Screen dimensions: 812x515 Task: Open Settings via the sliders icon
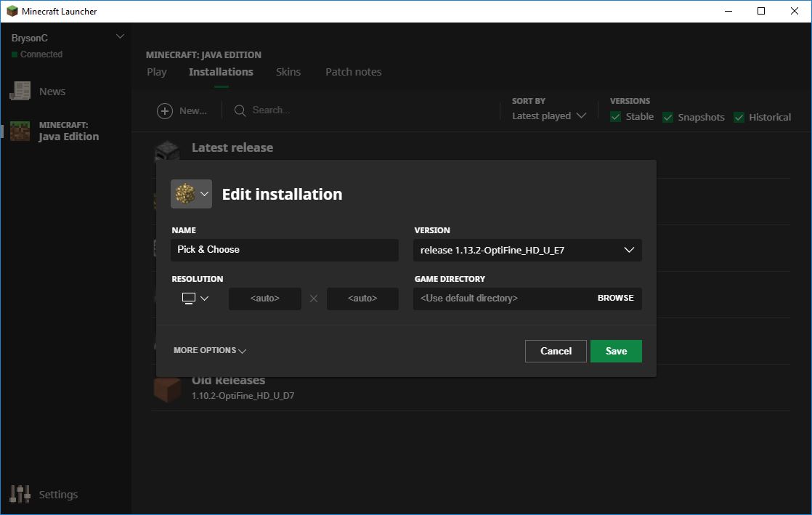[20, 494]
